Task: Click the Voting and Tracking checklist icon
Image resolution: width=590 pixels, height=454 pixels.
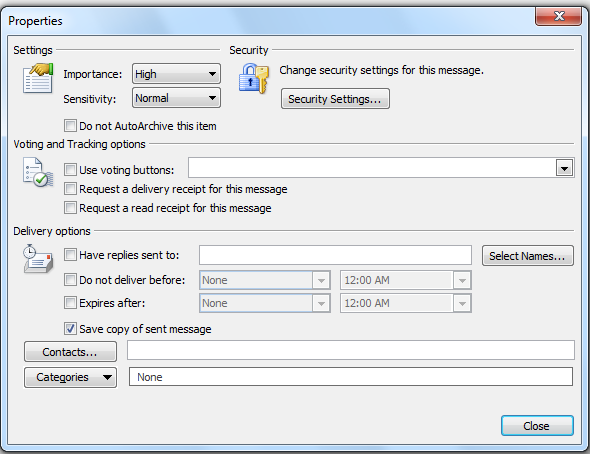Action: click(x=38, y=172)
